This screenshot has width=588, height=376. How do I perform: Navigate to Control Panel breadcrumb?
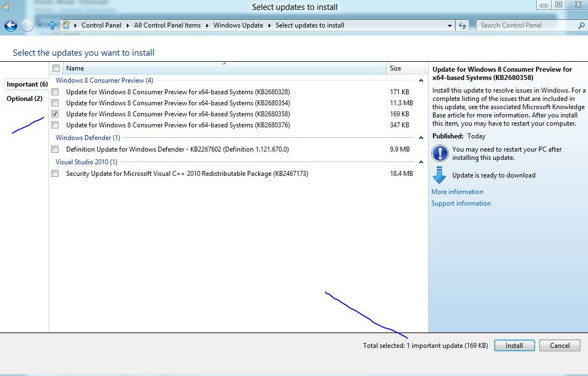click(x=101, y=25)
